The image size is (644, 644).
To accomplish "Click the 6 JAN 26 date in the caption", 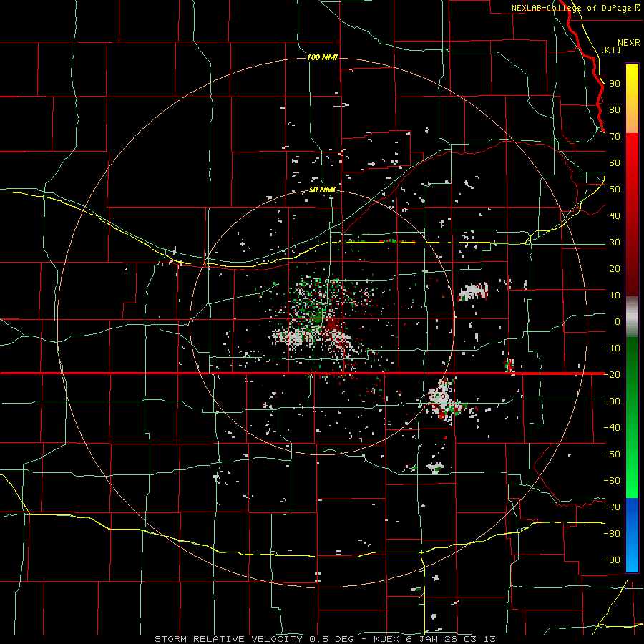I will (431, 639).
